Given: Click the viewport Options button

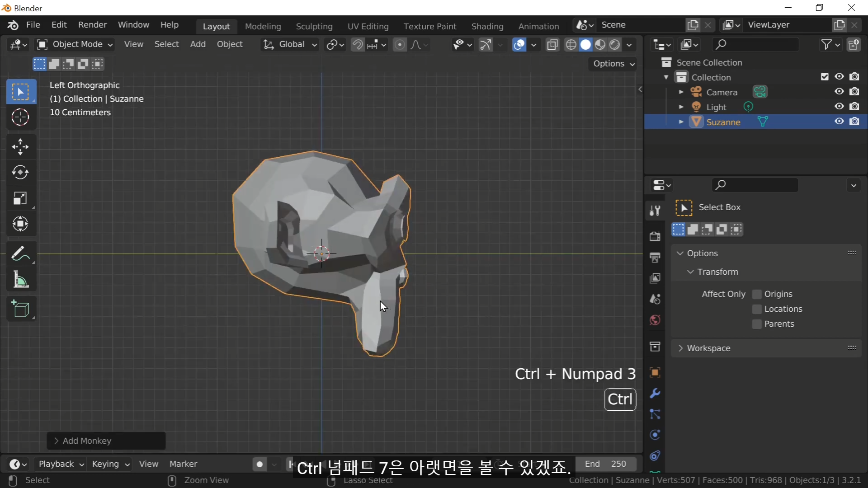Looking at the screenshot, I should 613,64.
